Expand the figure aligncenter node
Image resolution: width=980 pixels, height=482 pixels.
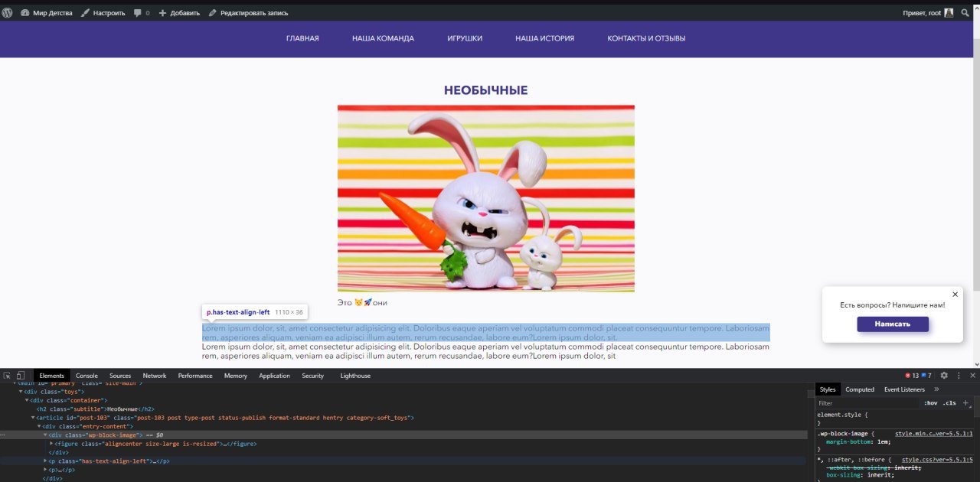point(51,444)
